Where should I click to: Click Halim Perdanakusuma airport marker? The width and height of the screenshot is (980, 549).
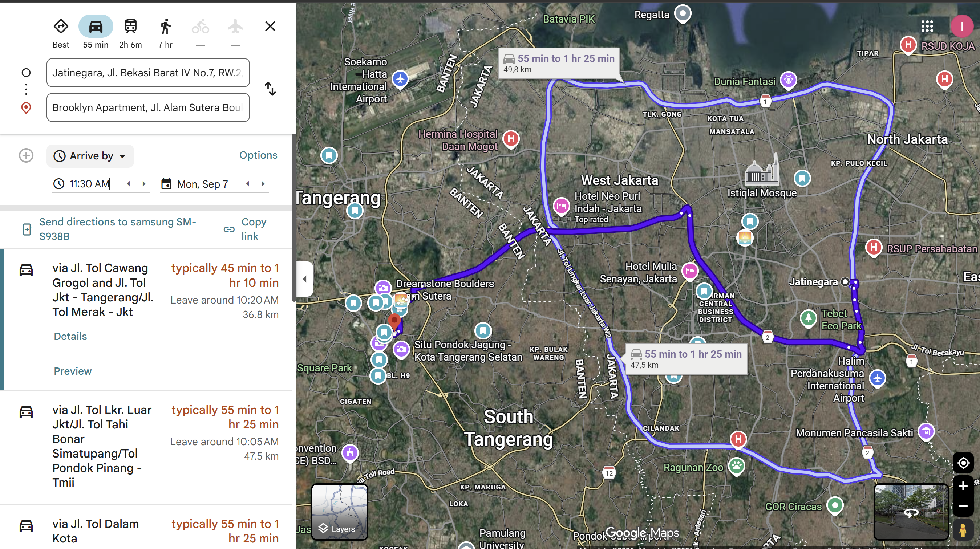point(877,378)
